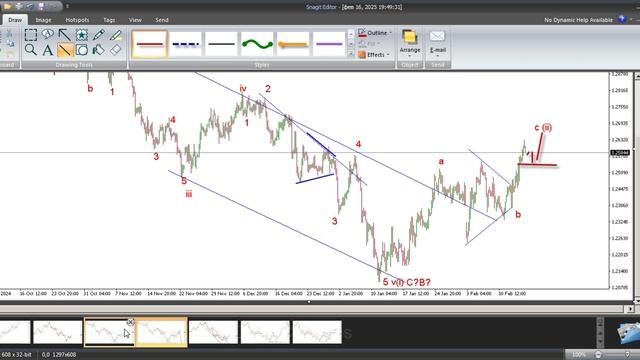The width and height of the screenshot is (640, 360).
Task: Switch to the Draw tab
Action: (x=15, y=20)
